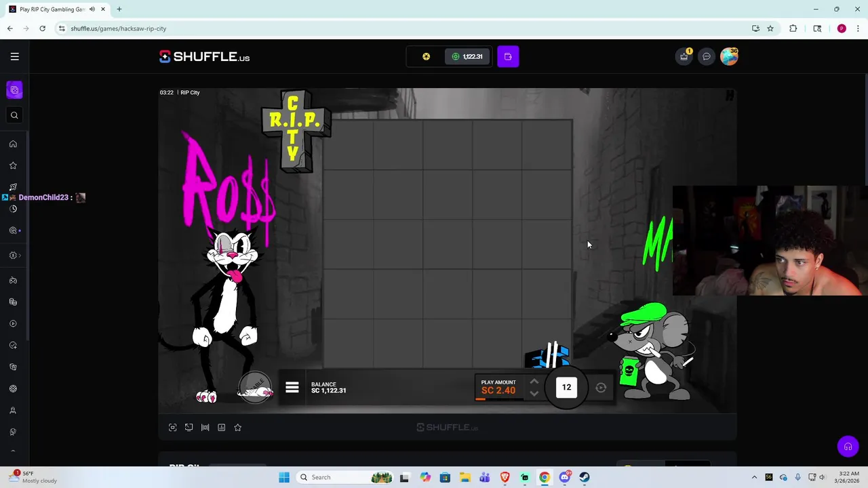Open favorites star in the sidebar
The image size is (868, 488).
pos(13,165)
